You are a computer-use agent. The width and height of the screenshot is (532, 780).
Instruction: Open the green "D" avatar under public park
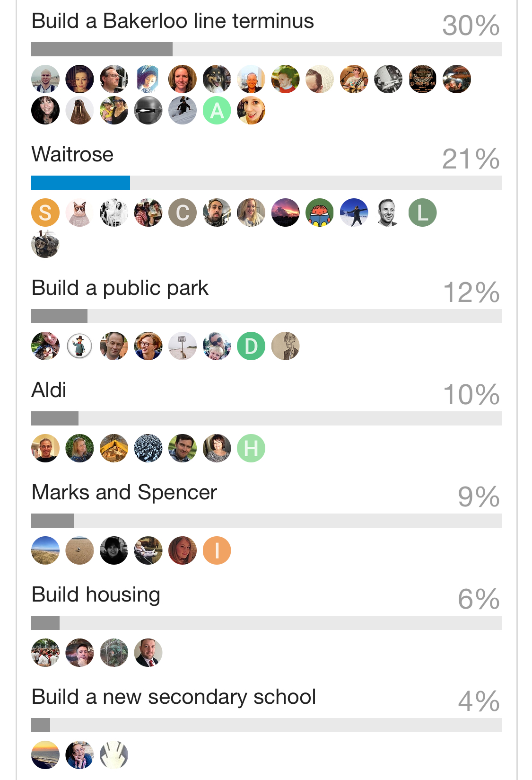pos(251,346)
